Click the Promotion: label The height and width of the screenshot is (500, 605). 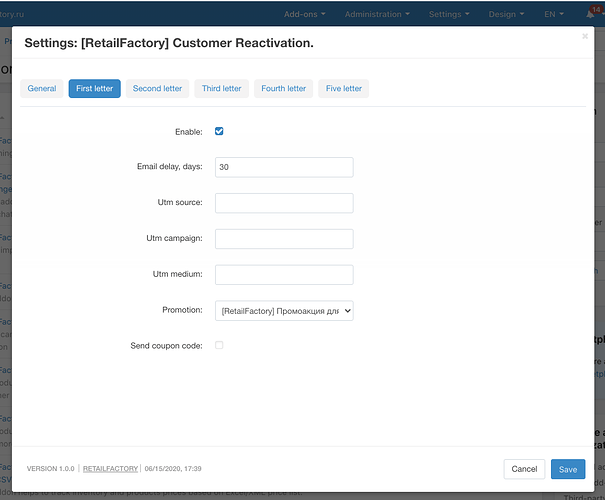tap(182, 310)
